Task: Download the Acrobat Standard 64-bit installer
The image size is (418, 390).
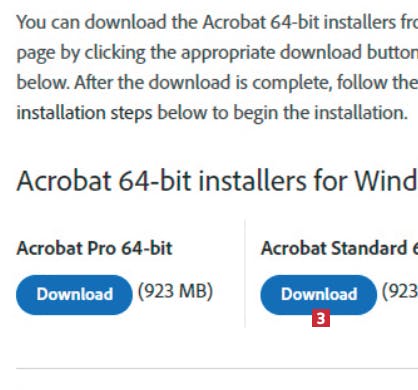Action: pyautogui.click(x=319, y=295)
